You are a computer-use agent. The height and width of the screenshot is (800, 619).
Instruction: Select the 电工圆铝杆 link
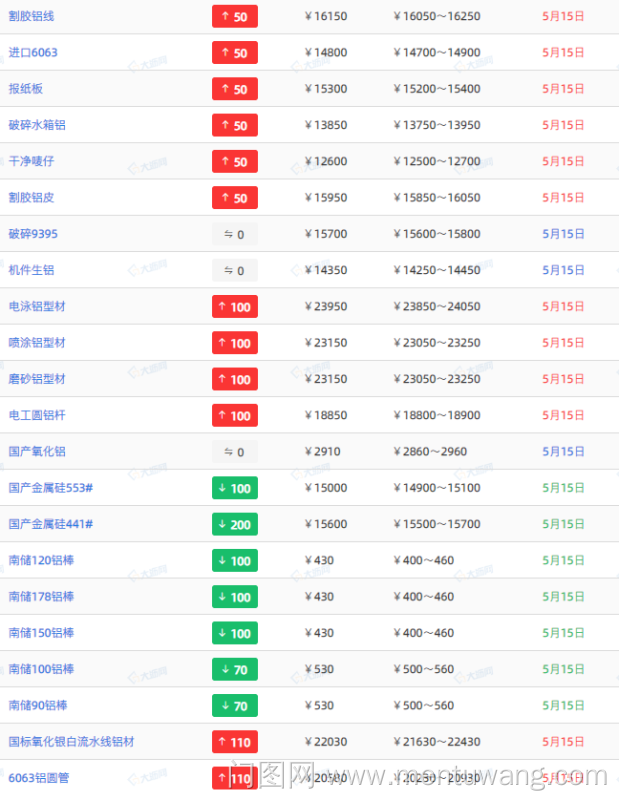pos(37,415)
